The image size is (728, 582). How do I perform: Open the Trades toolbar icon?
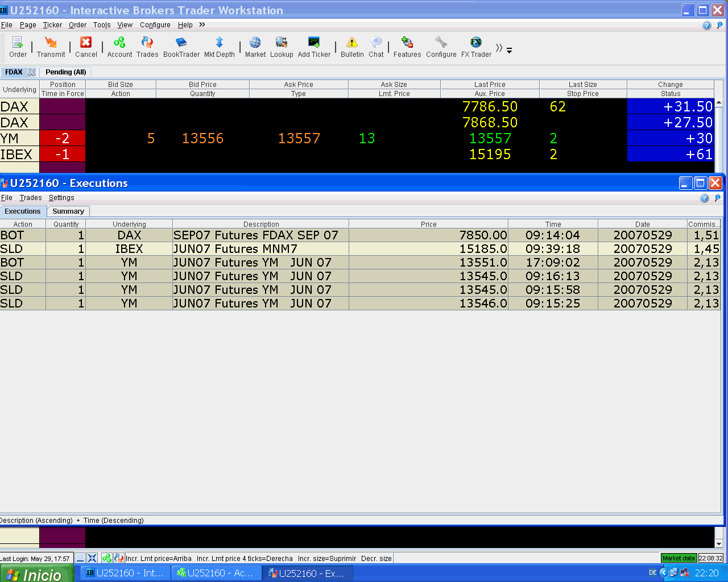(x=147, y=47)
